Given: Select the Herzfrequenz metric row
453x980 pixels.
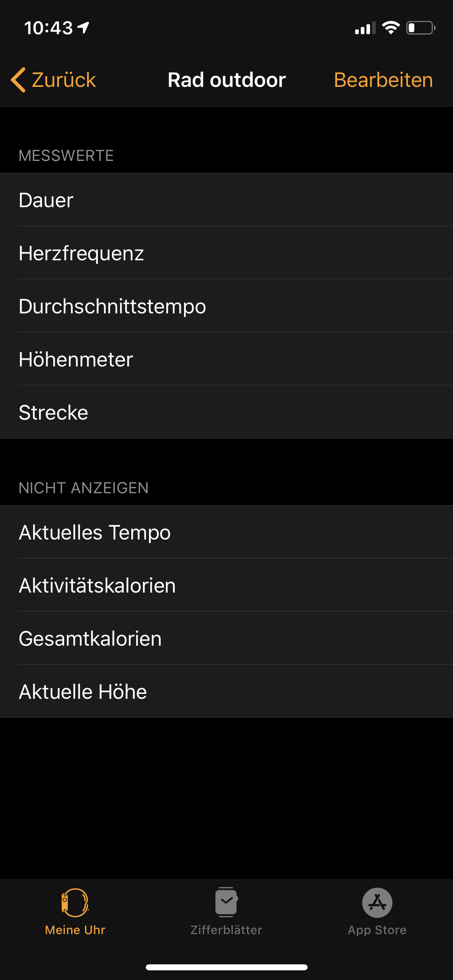Looking at the screenshot, I should [x=226, y=253].
